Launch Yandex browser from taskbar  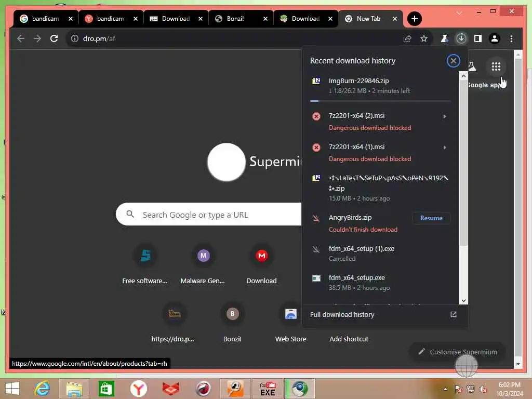pyautogui.click(x=138, y=389)
